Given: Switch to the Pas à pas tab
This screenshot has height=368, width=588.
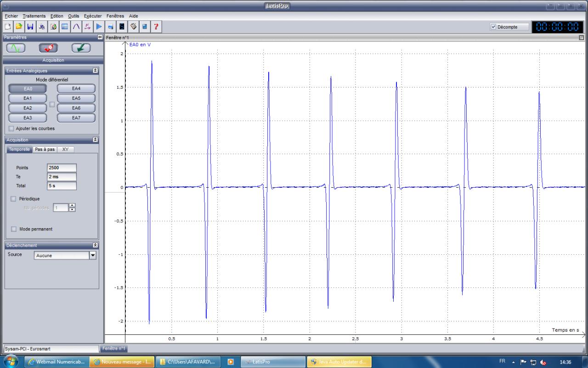Looking at the screenshot, I should (45, 149).
